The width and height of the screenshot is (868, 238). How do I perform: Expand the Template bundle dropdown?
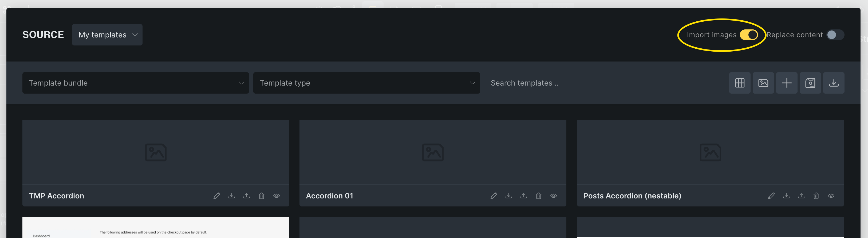click(x=135, y=83)
